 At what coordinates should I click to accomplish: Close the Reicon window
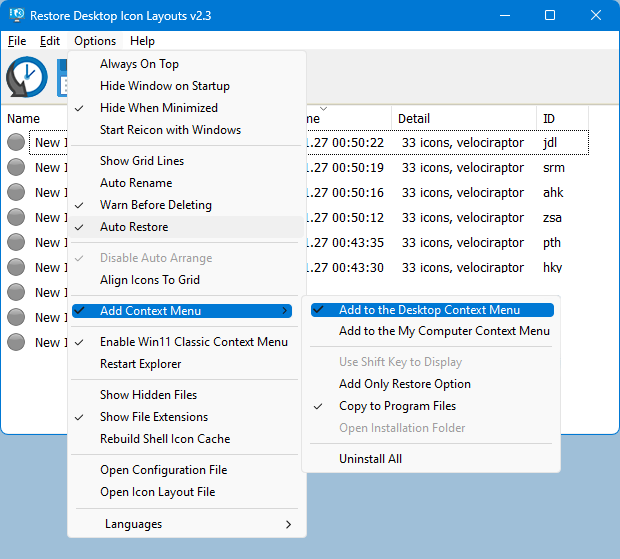(596, 15)
